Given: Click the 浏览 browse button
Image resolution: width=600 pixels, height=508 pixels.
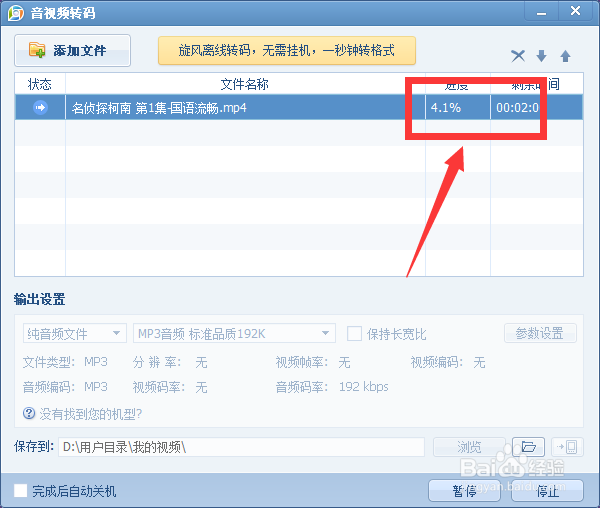Looking at the screenshot, I should pyautogui.click(x=469, y=447).
